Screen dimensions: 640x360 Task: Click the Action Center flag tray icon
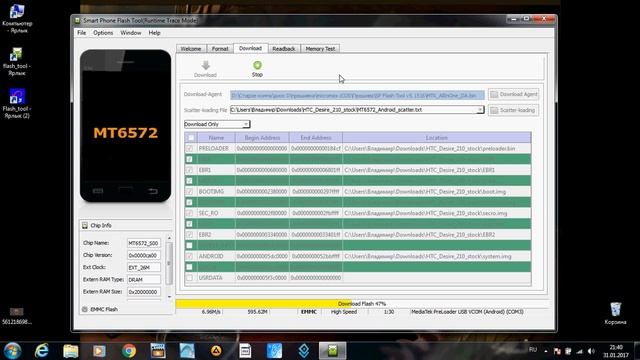coord(557,351)
